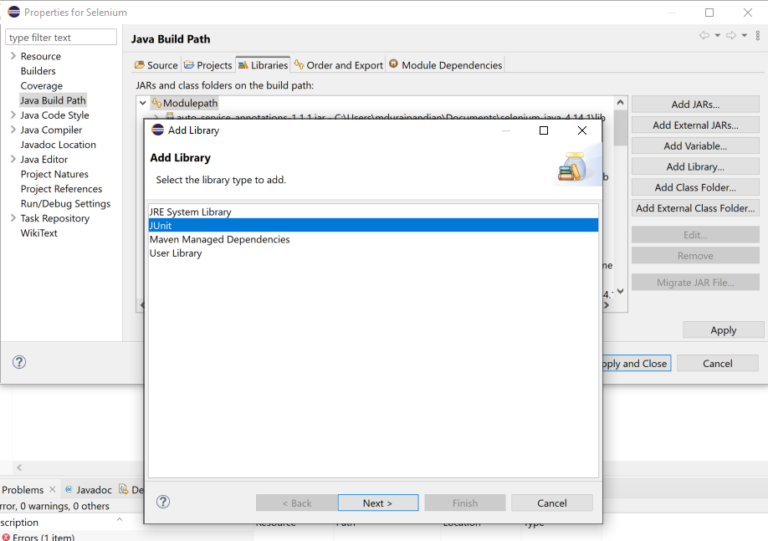The width and height of the screenshot is (768, 541).
Task: Expand the Task Repository node
Action: [x=13, y=218]
